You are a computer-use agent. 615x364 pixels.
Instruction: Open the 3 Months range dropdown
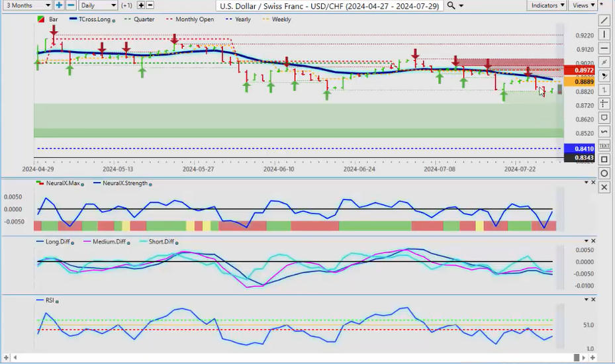[26, 5]
